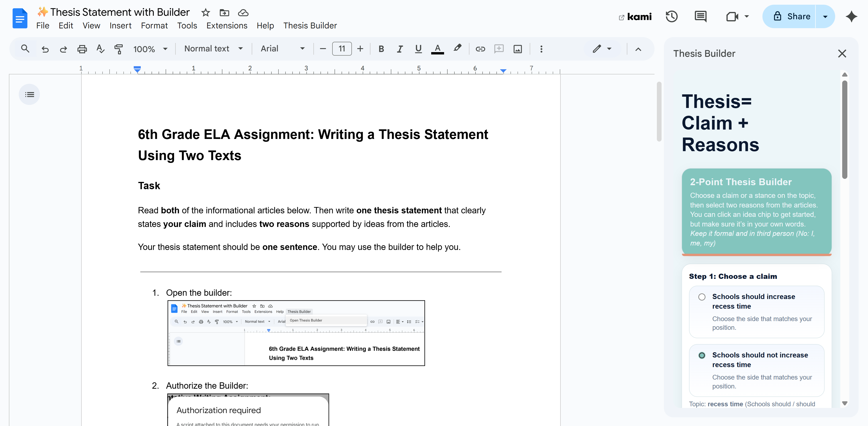Open the Gemini assistant
Screen dimensions: 868x426
(x=852, y=16)
